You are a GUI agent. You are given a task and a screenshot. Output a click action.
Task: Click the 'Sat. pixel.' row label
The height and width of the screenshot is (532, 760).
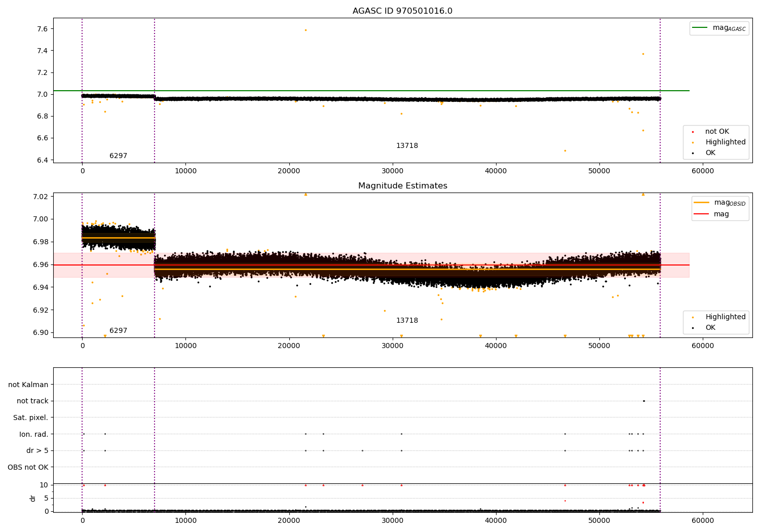[30, 417]
